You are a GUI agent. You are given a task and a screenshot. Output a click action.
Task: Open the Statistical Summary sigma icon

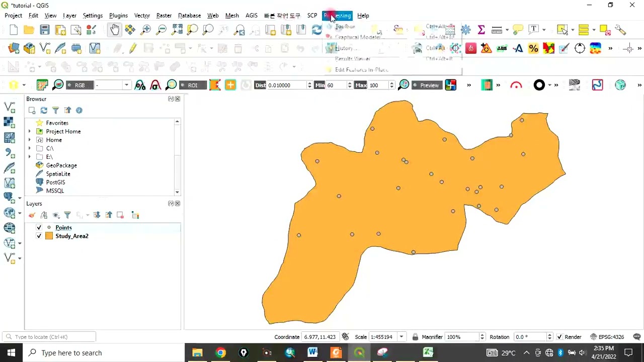[x=481, y=30]
